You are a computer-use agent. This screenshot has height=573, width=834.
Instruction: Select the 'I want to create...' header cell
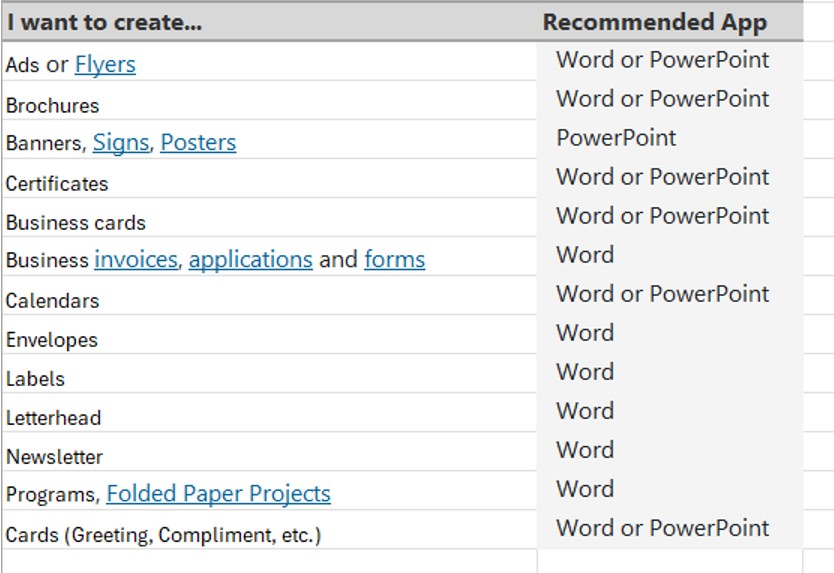tap(269, 22)
